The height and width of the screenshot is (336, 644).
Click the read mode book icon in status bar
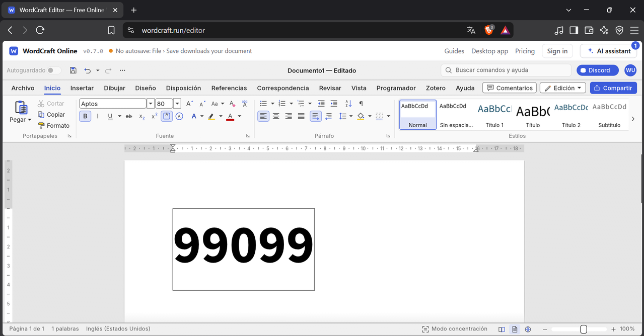click(502, 329)
